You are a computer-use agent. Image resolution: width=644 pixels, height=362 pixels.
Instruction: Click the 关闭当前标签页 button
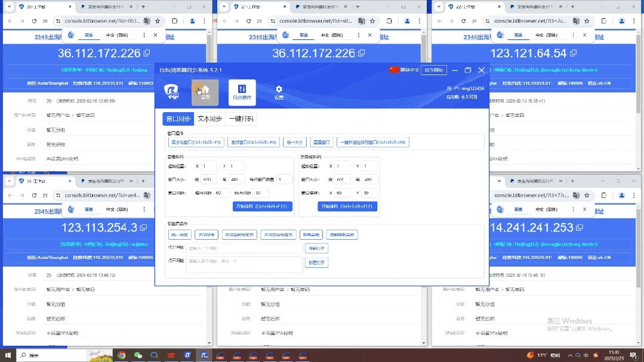(x=239, y=235)
